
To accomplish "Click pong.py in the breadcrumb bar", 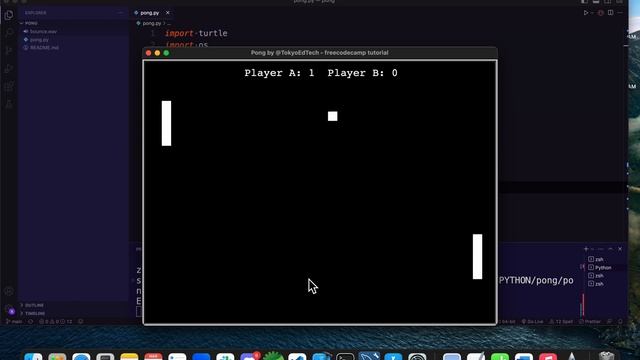I will tap(151, 23).
